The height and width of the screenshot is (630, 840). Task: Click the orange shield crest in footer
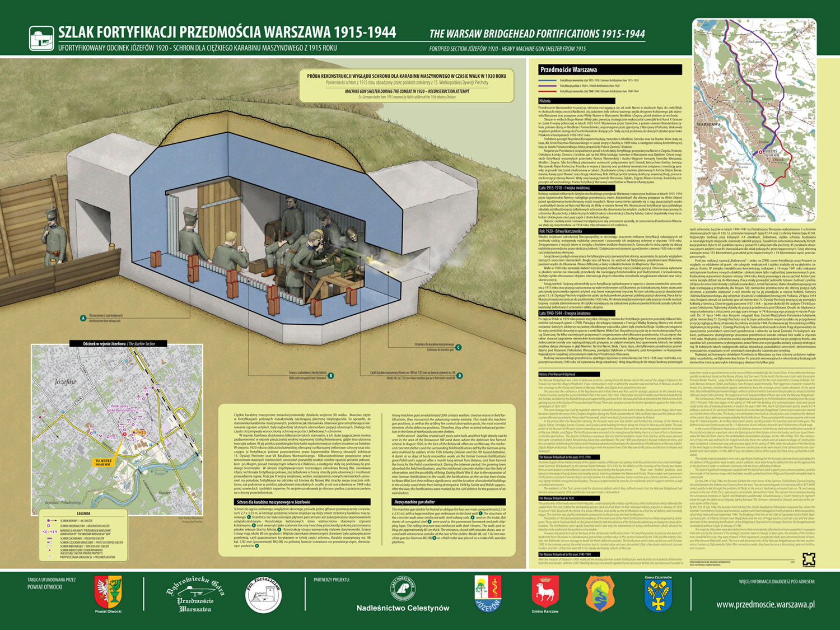pos(600,594)
